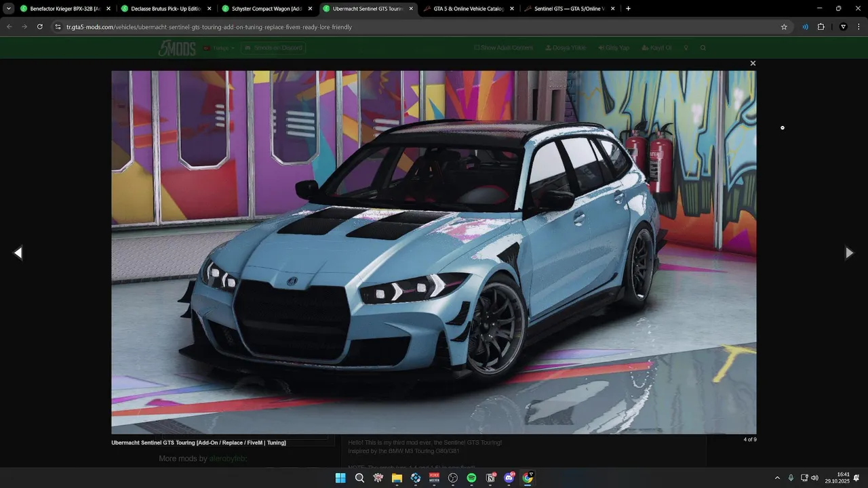Open a new browser tab
This screenshot has height=488, width=868.
tap(628, 9)
